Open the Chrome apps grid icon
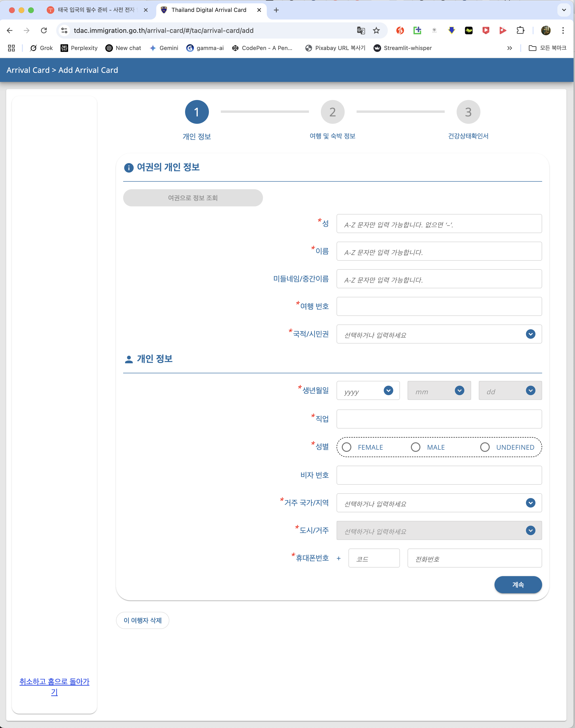 coord(11,48)
